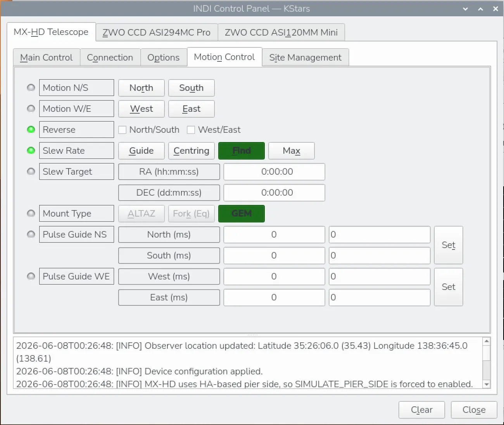504x425 pixels.
Task: Move the mount South
Action: click(192, 88)
